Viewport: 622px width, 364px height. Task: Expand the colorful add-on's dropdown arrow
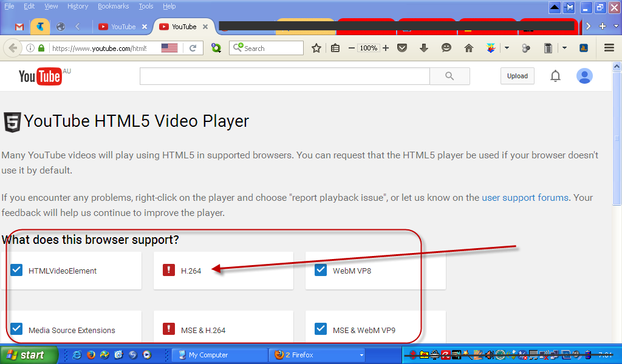(507, 49)
